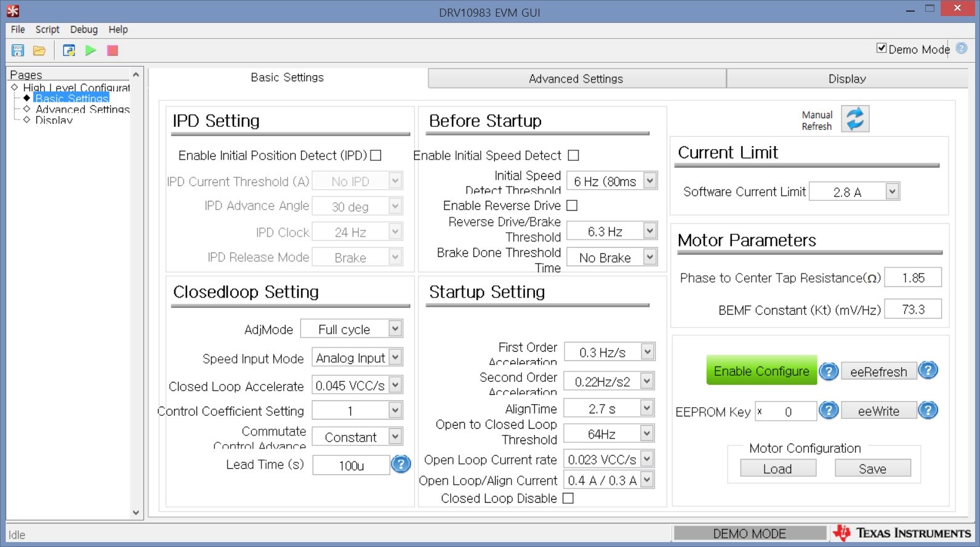Click the red Stop icon in toolbar

(x=112, y=51)
